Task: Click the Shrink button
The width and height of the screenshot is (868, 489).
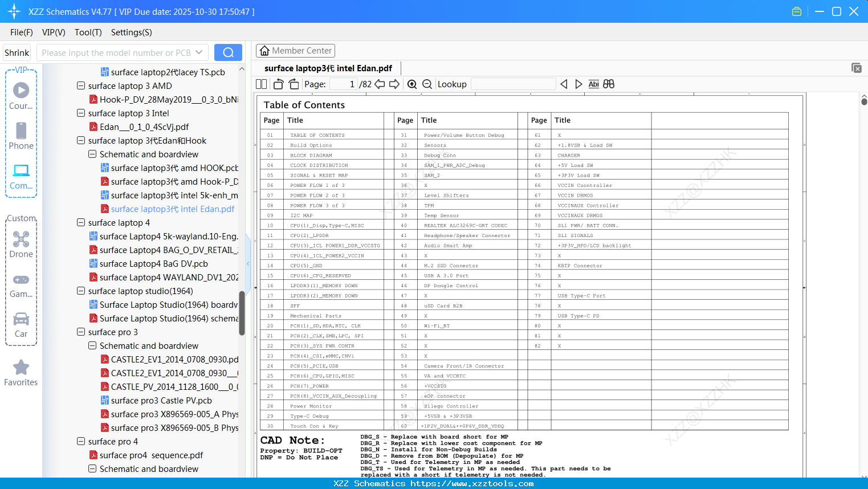Action: (17, 52)
